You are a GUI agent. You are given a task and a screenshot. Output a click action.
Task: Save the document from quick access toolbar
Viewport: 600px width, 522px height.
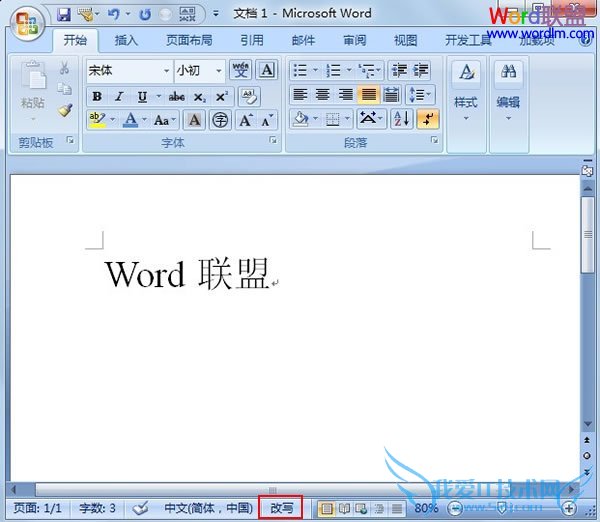64,15
